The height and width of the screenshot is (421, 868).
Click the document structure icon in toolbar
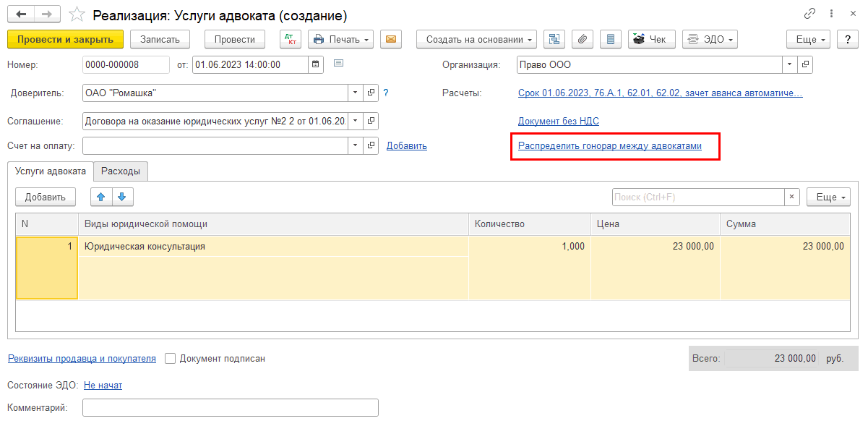[x=554, y=39]
